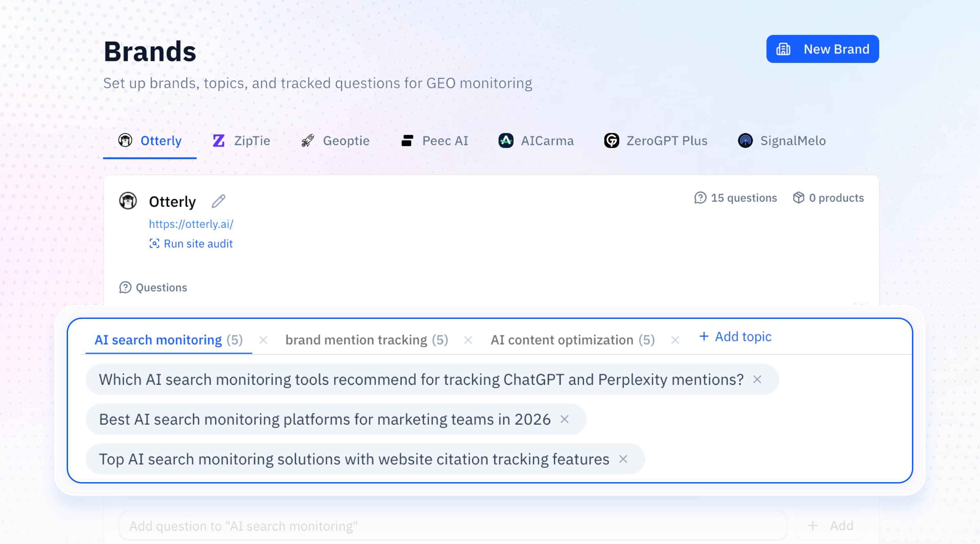Click the Questions section heading
The height and width of the screenshot is (544, 980).
(x=153, y=287)
